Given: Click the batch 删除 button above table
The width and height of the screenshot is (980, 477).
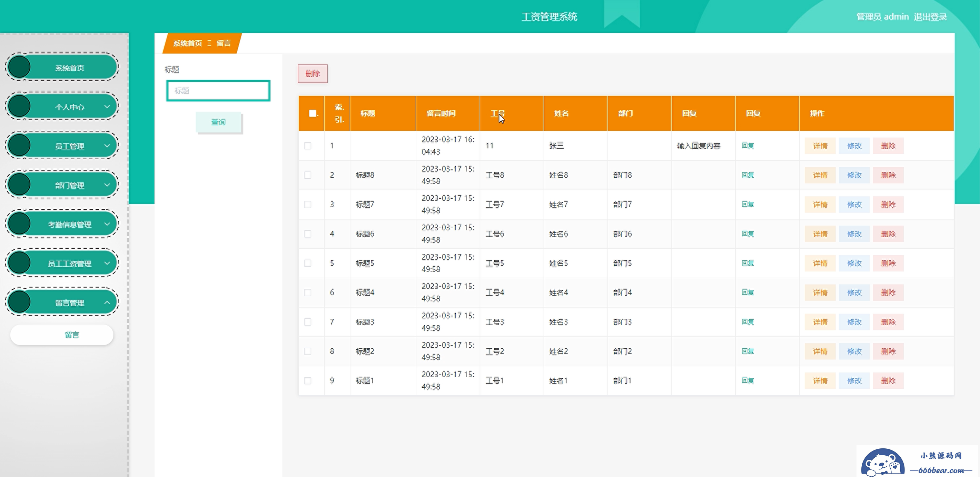Looking at the screenshot, I should (x=313, y=73).
